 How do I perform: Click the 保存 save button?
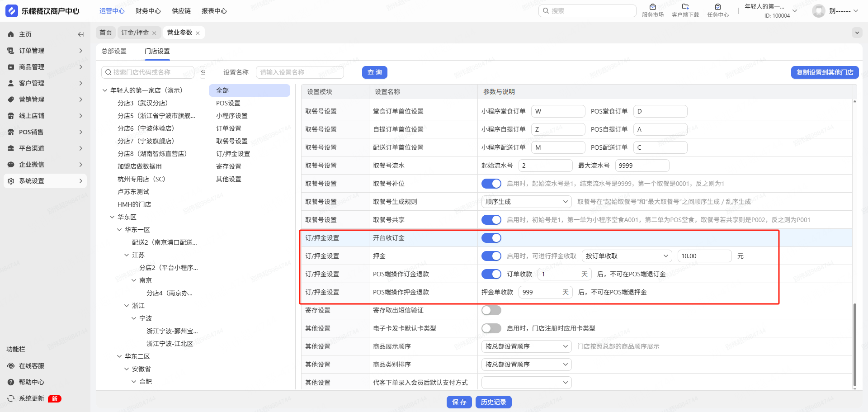[x=459, y=402]
